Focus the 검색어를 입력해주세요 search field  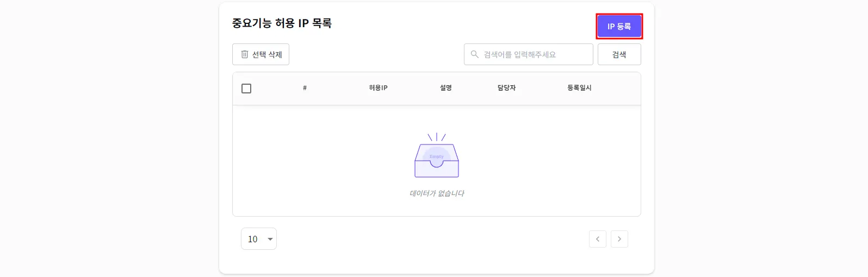528,54
